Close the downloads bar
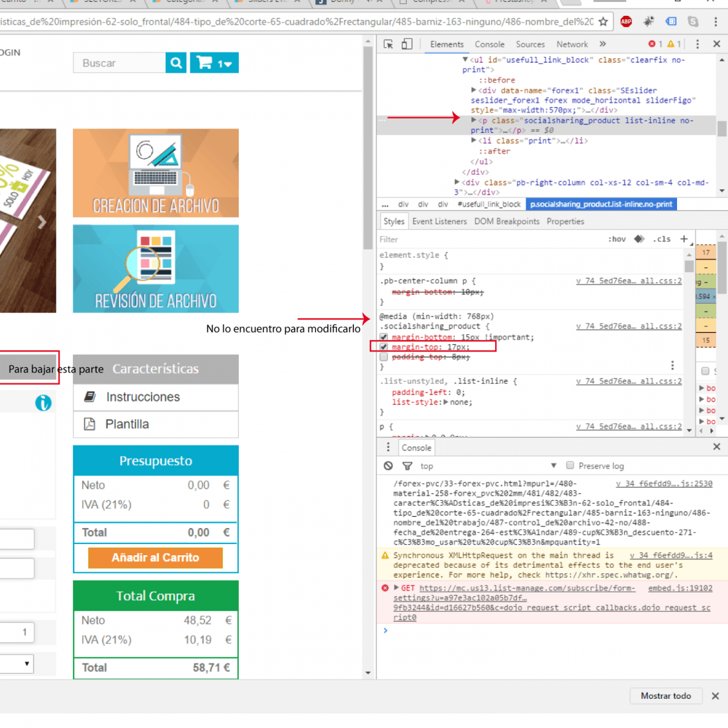 [715, 696]
